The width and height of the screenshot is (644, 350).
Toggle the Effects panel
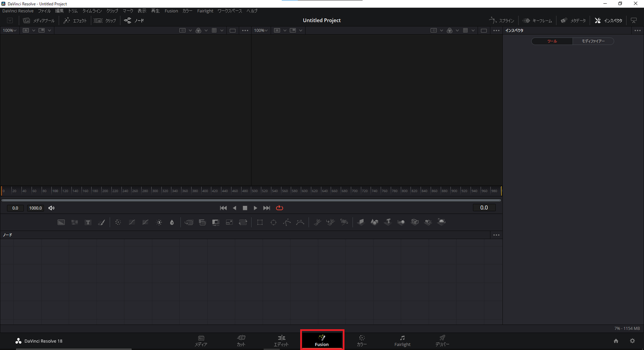point(75,20)
